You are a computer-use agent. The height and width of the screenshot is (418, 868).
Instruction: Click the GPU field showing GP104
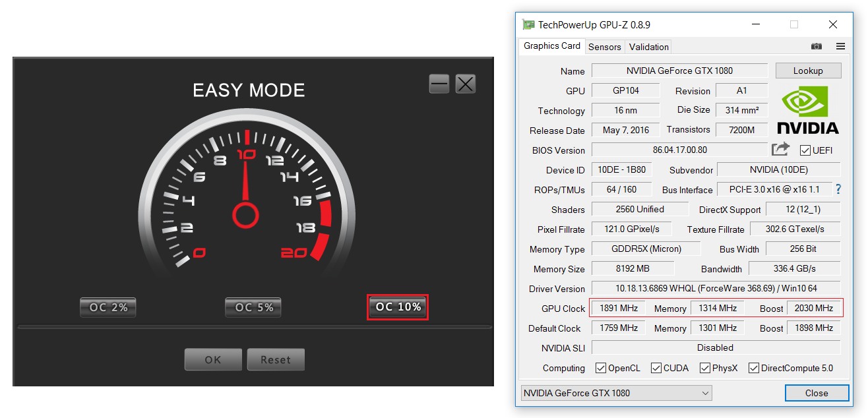[x=625, y=90]
